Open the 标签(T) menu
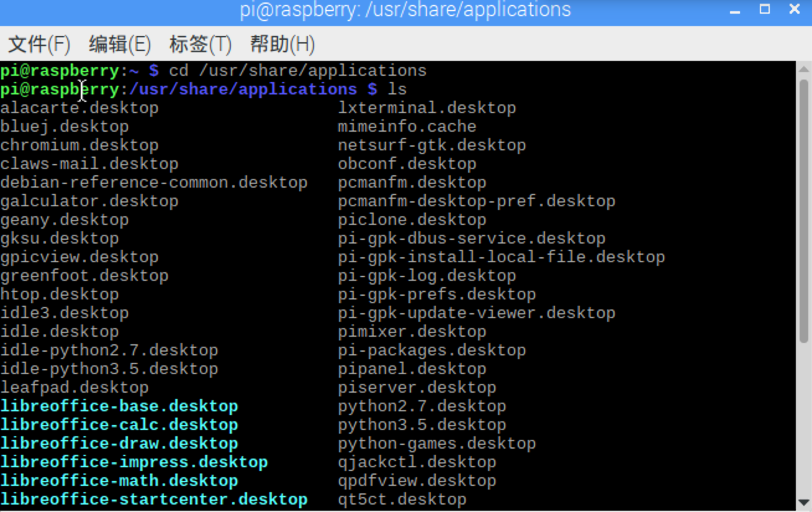 click(x=201, y=44)
